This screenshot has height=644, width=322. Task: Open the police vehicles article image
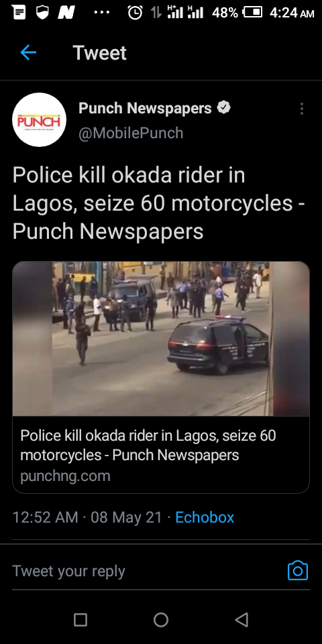(161, 338)
